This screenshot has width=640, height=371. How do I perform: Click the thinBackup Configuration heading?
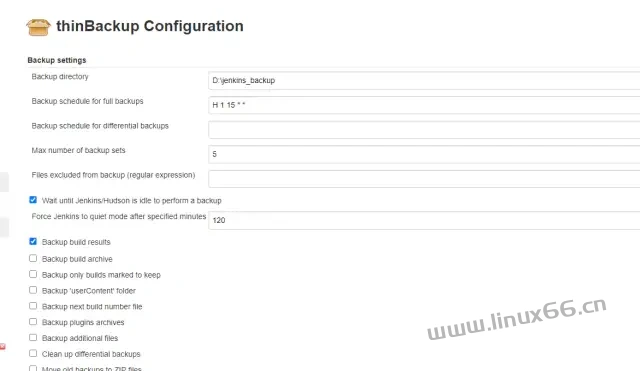150,26
